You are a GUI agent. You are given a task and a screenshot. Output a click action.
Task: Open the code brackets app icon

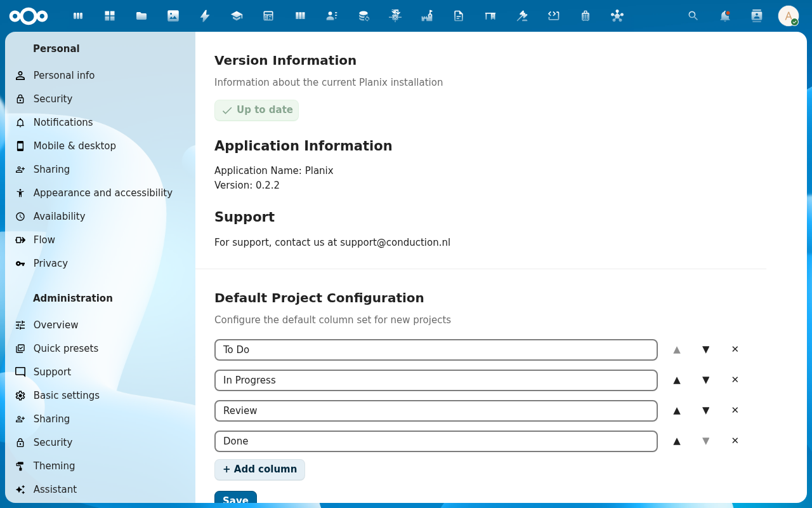[x=554, y=16]
